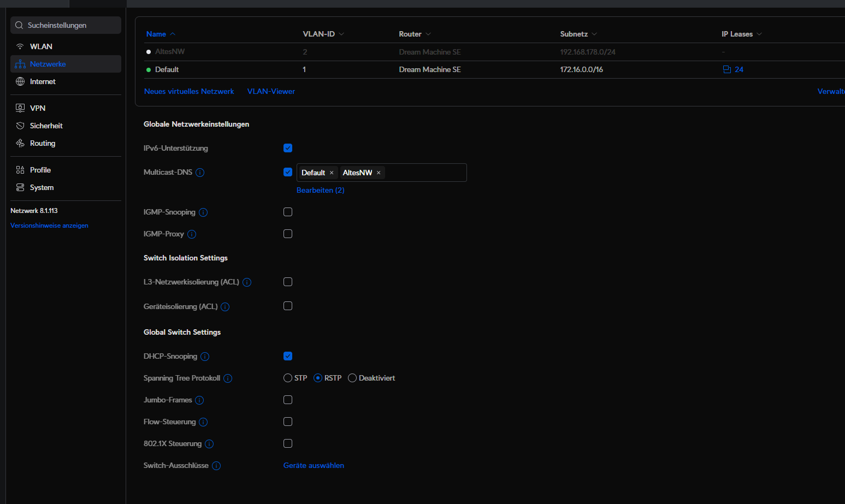Open VPN settings section
This screenshot has height=504, width=845.
pos(66,108)
